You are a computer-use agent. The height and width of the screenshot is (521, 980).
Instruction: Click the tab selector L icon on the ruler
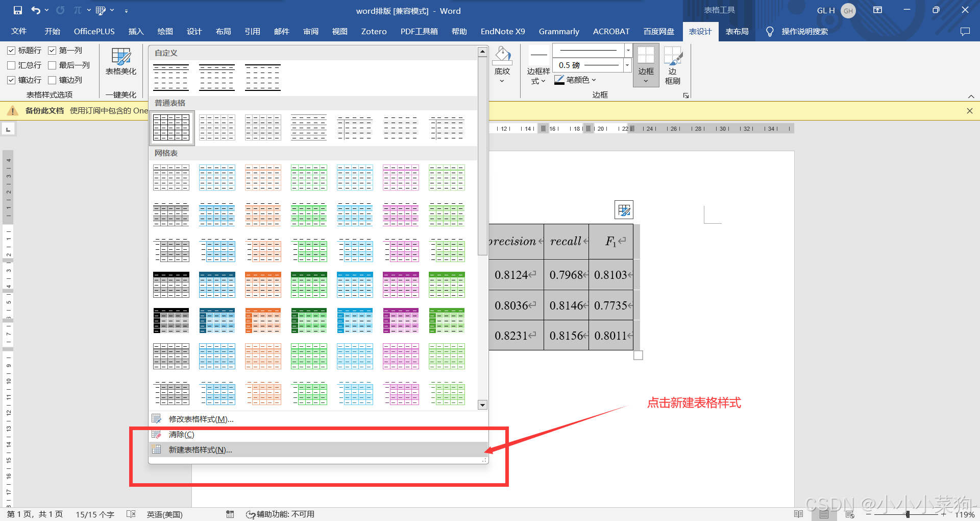(x=8, y=129)
